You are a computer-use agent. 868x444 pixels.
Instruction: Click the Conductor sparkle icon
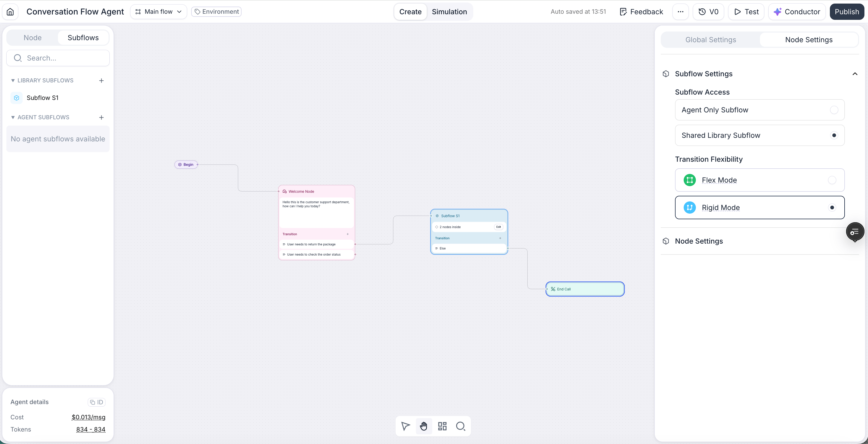(777, 12)
